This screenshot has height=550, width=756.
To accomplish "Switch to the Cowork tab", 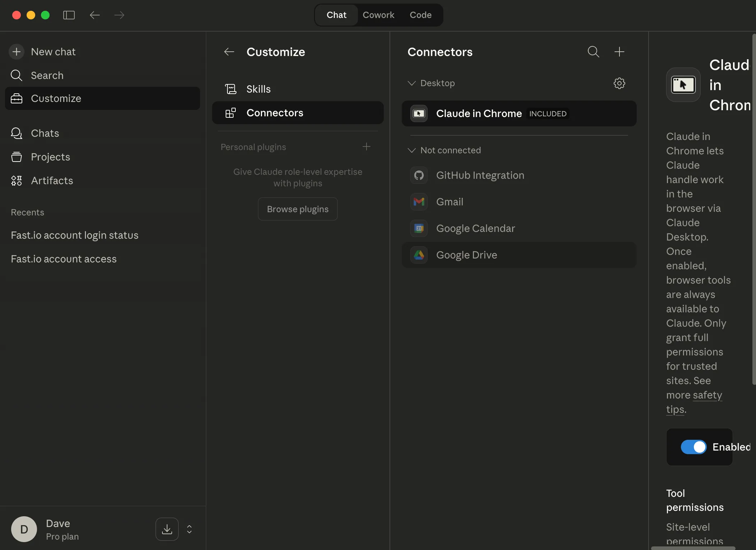I will 379,15.
